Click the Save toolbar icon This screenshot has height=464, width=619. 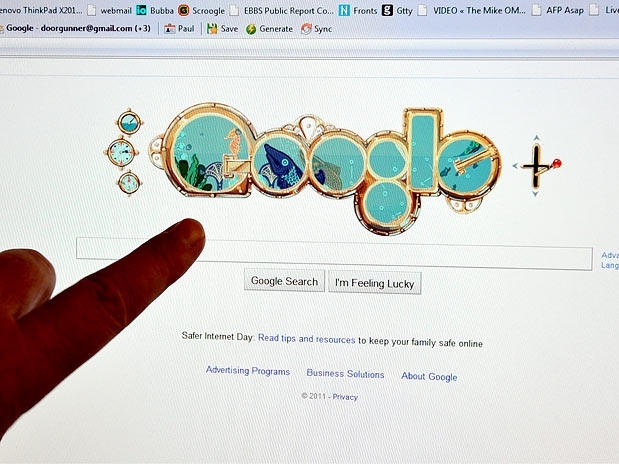212,28
